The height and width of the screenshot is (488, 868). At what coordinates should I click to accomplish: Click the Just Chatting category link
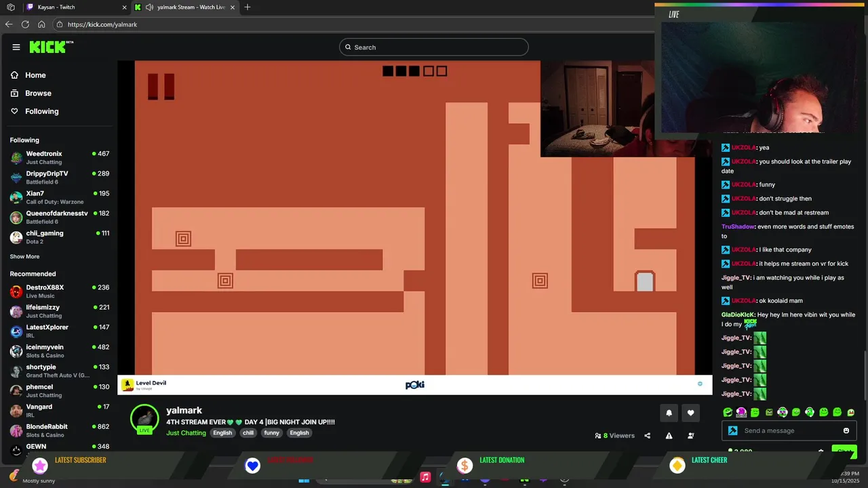(x=186, y=433)
